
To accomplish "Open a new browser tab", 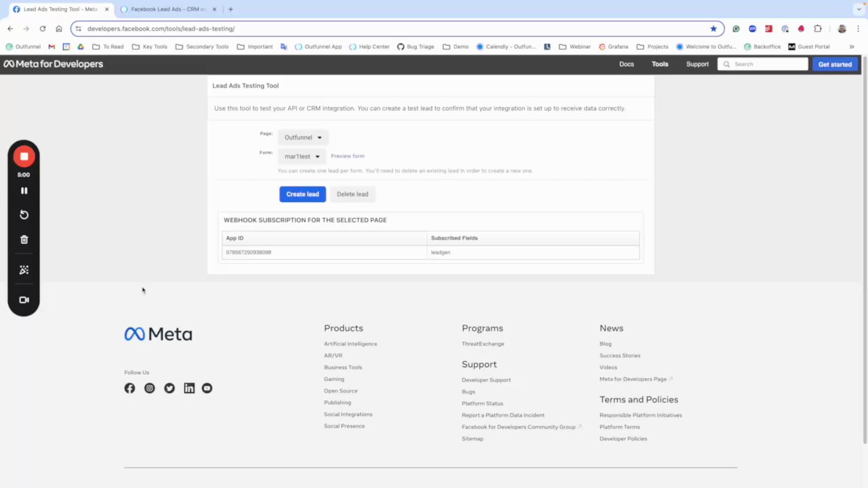I will [231, 9].
